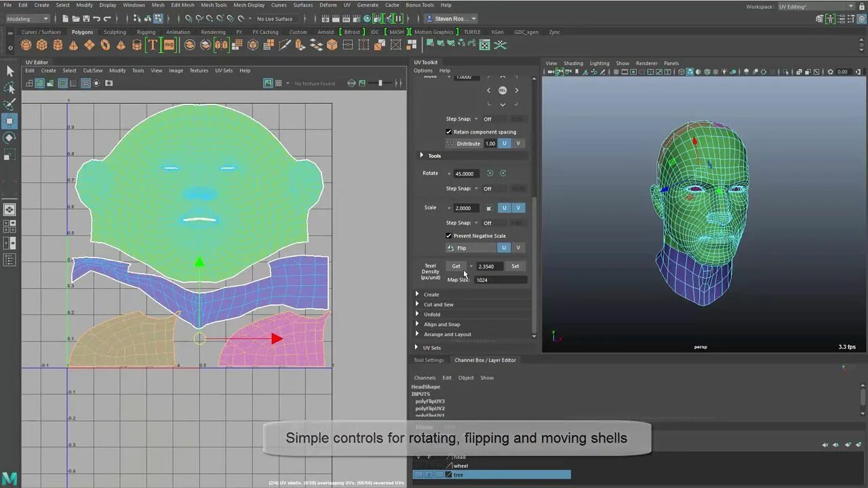Select Flip U direction button
Image resolution: width=868 pixels, height=488 pixels.
[505, 248]
